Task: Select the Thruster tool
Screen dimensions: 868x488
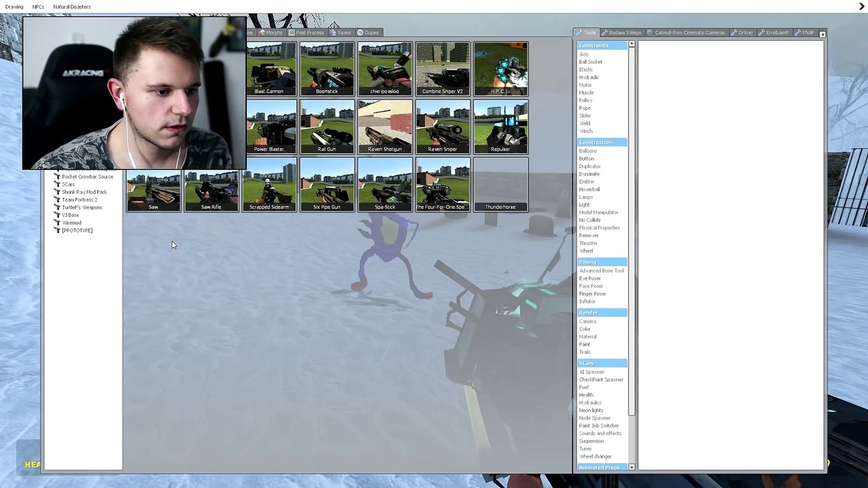Action: [x=588, y=243]
